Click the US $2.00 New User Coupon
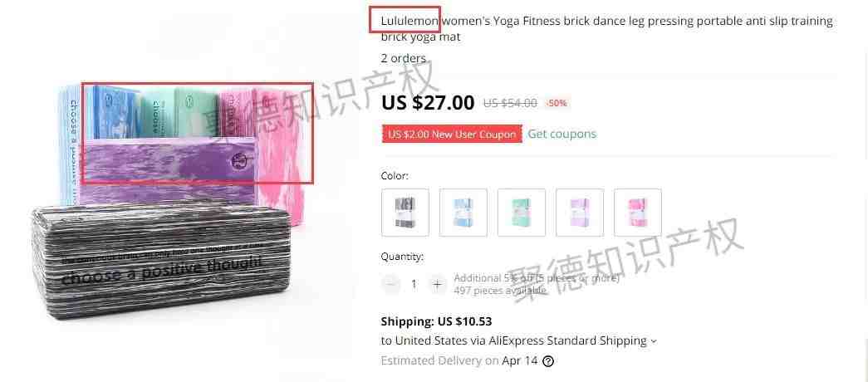Image resolution: width=868 pixels, height=382 pixels. pos(452,134)
